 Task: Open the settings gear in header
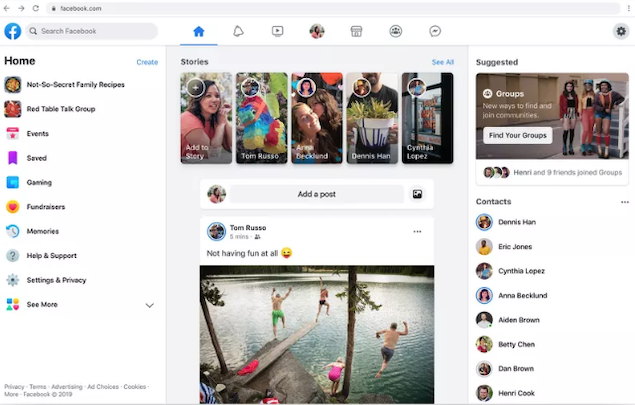621,31
